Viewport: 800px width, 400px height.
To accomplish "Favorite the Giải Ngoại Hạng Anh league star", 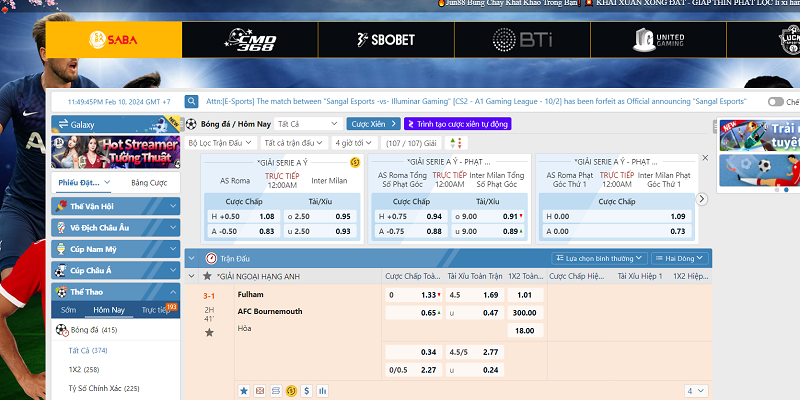I will tap(207, 277).
